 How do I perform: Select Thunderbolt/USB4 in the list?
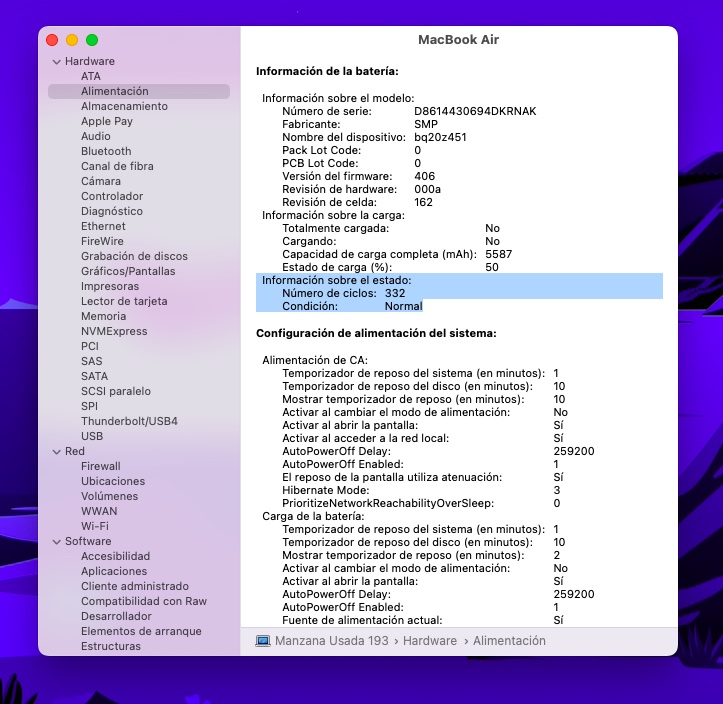tap(129, 421)
